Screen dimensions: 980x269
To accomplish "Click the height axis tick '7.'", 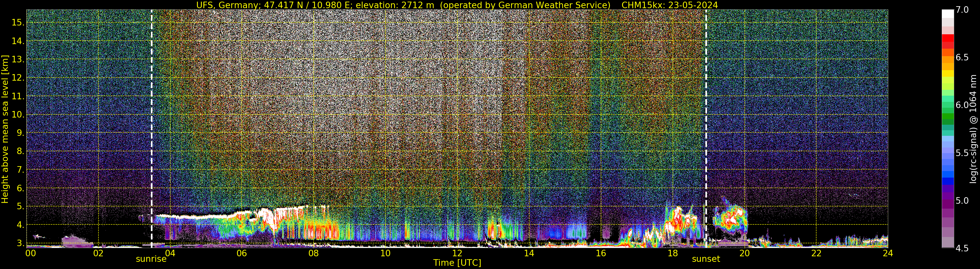I will [x=20, y=170].
